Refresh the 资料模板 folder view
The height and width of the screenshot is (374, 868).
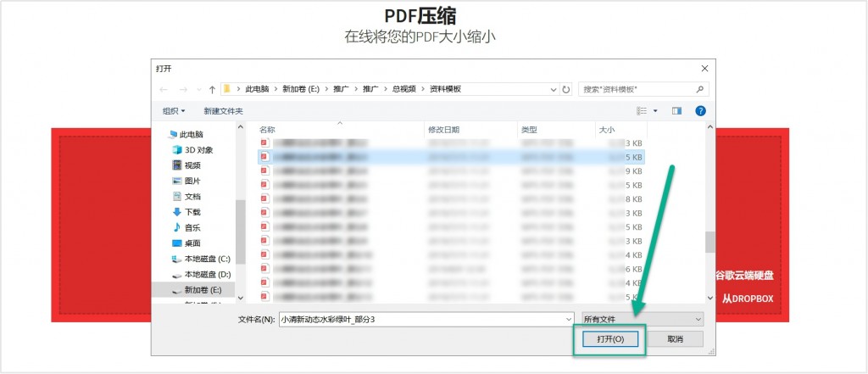click(565, 89)
